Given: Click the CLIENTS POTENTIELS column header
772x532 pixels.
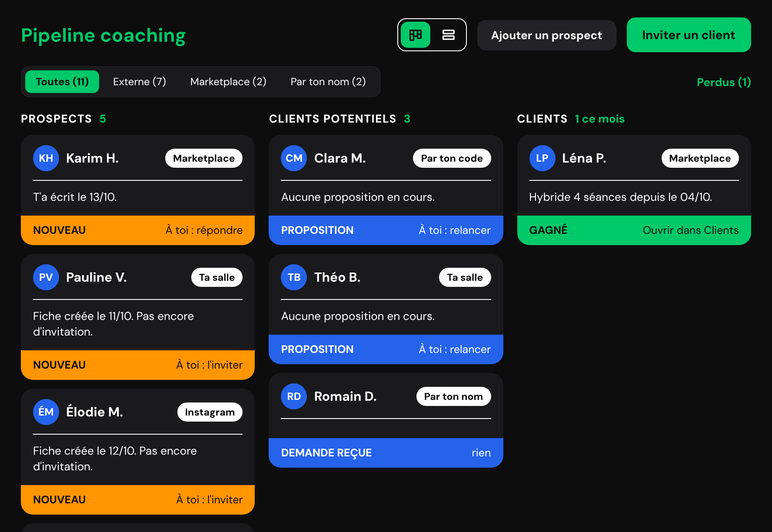Looking at the screenshot, I should point(333,119).
